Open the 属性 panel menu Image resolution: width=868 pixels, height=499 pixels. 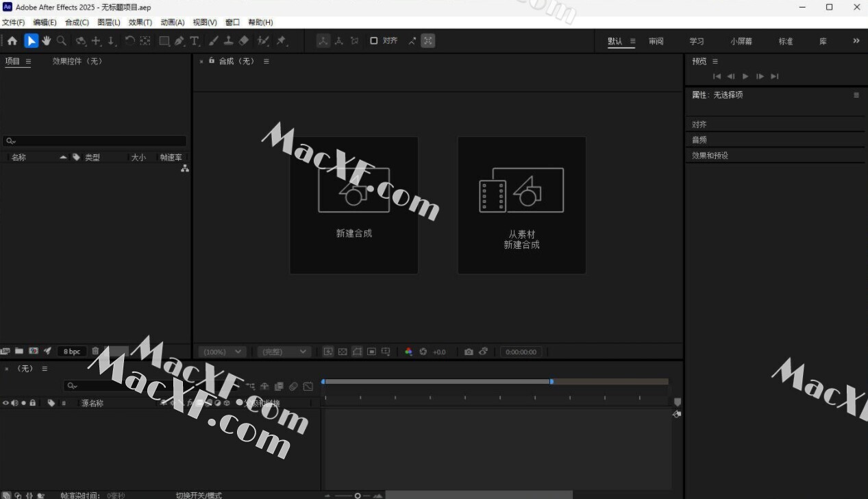(856, 95)
